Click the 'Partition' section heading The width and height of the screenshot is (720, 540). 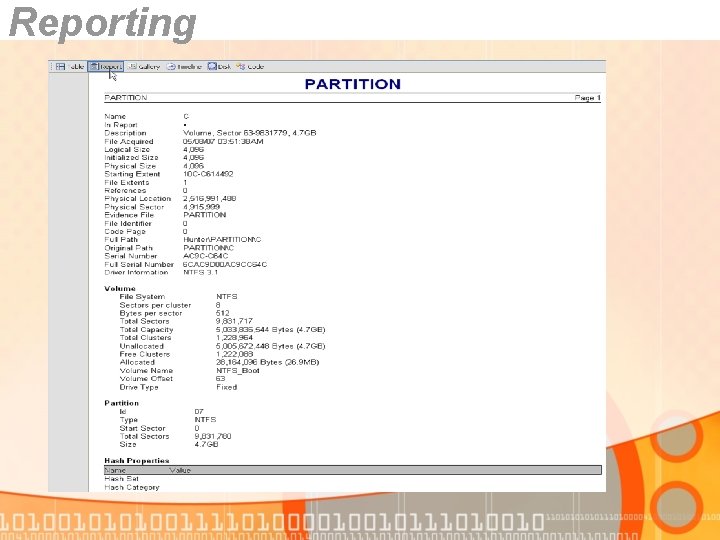pos(121,403)
